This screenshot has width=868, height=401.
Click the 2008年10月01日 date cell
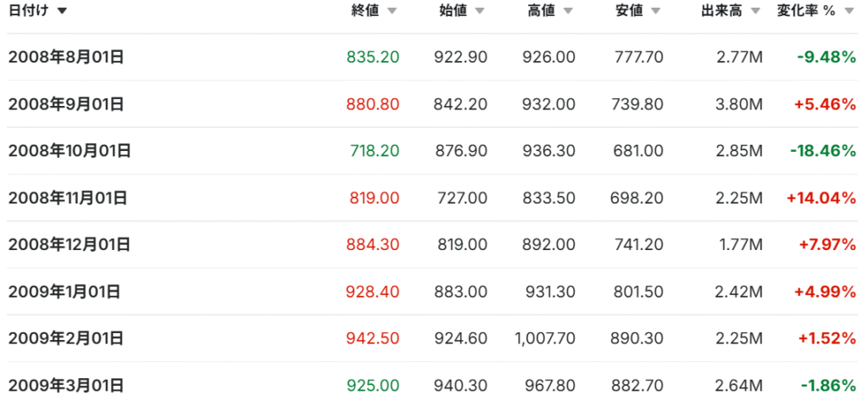(70, 151)
